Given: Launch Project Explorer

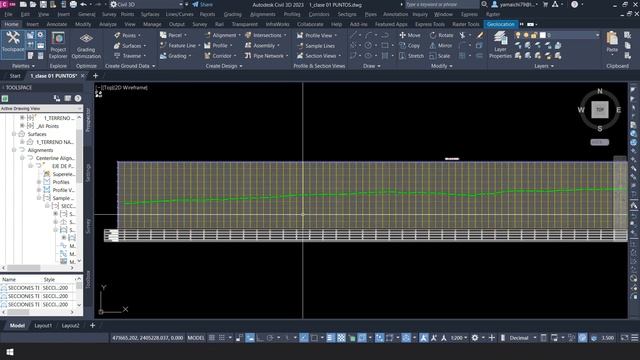Looking at the screenshot, I should (x=58, y=45).
